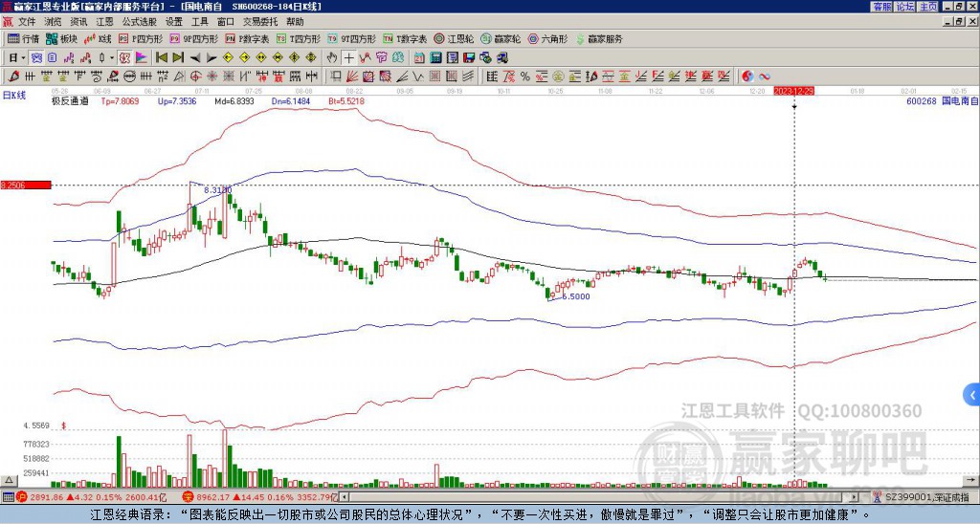
Task: Select the red fan-lines drawing tool
Action: click(352, 76)
